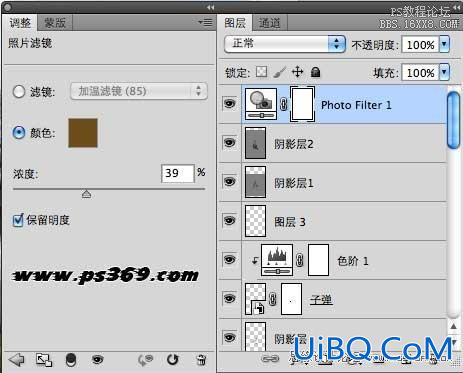Hide the 阴影层2 layer

click(230, 143)
